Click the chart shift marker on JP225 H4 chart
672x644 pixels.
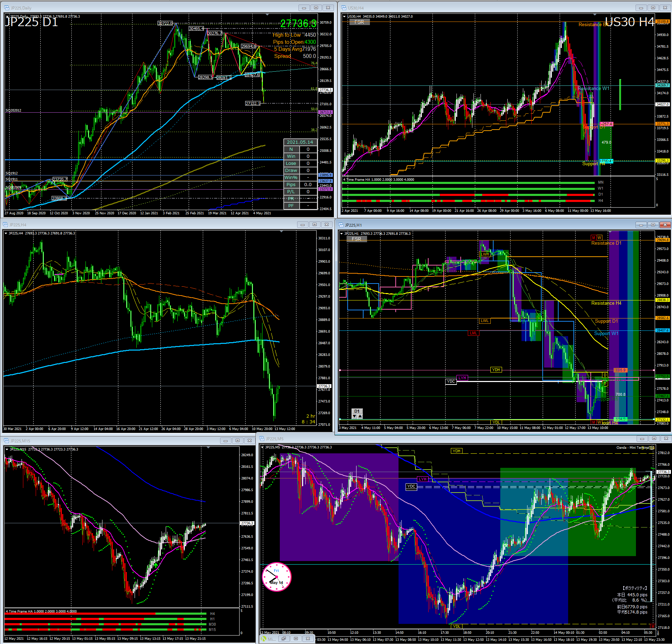pos(281,232)
